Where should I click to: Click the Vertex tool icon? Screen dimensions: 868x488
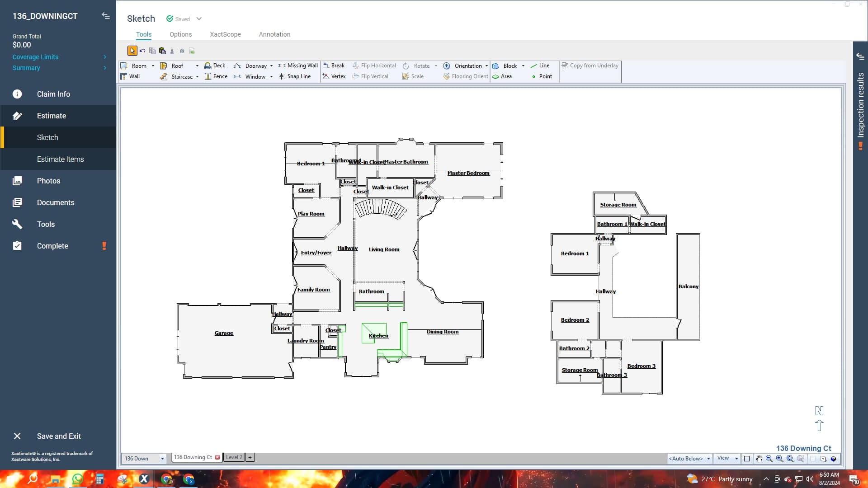325,76
